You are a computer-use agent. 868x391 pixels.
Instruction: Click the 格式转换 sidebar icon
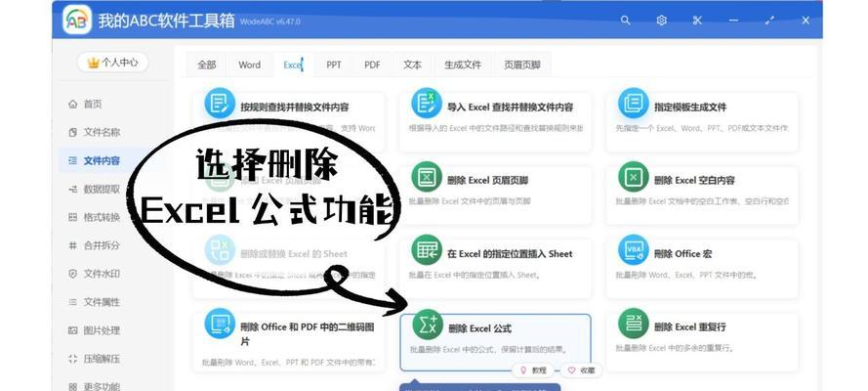tap(72, 217)
